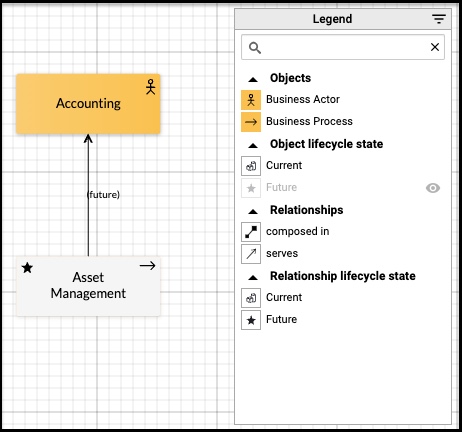The image size is (462, 432).
Task: Select the composed in legend label
Action: click(297, 231)
